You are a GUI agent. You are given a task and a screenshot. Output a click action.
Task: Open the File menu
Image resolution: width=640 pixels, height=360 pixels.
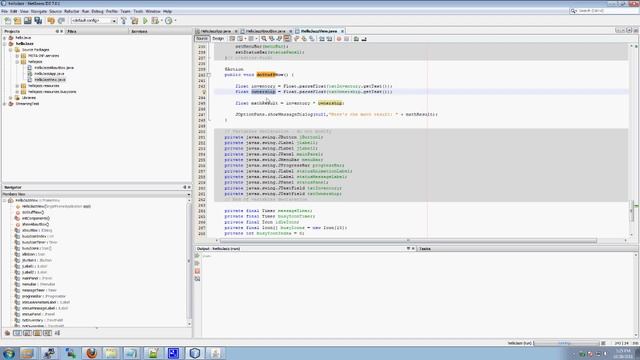(4, 11)
